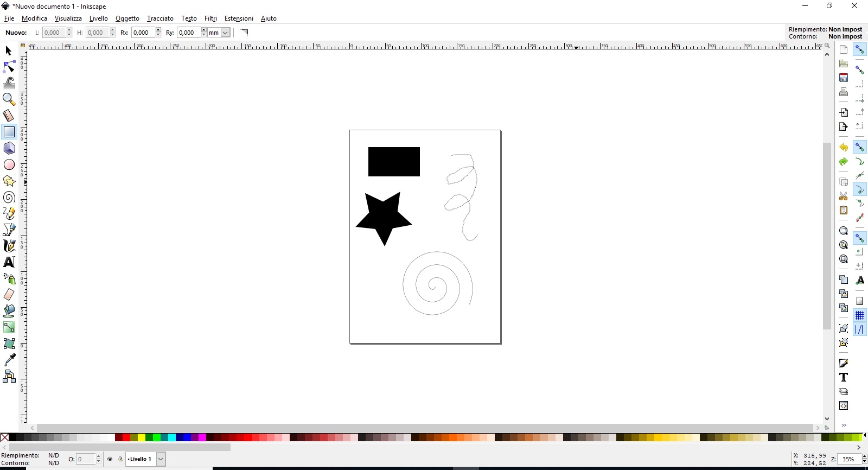The image size is (868, 470).
Task: Open the Visualizza menu
Action: point(68,18)
